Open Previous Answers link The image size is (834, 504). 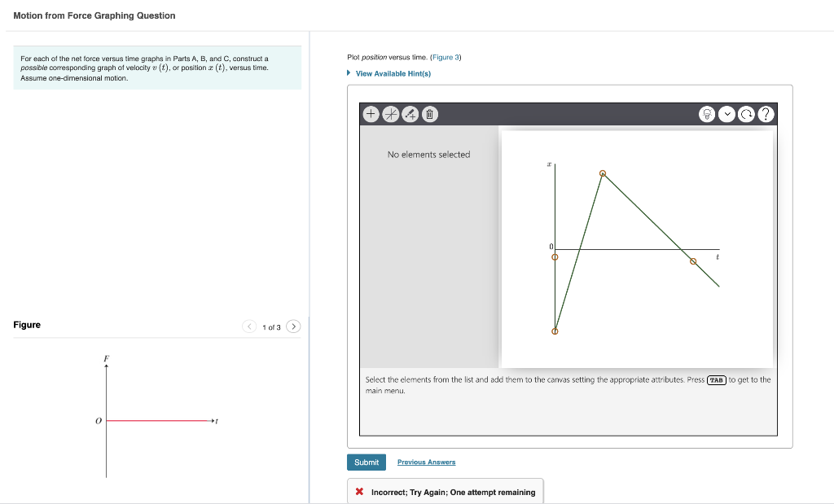click(x=425, y=462)
